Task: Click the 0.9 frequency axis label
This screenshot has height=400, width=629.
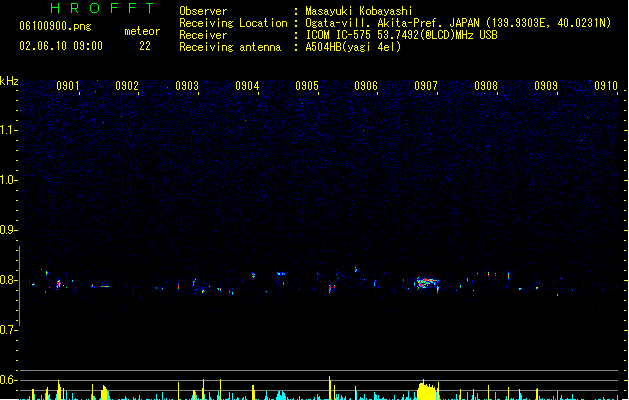Action: (8, 230)
